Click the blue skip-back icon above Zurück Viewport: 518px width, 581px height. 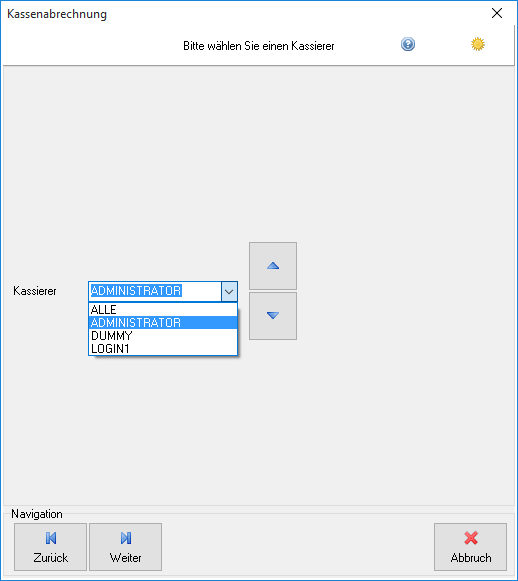pos(51,538)
